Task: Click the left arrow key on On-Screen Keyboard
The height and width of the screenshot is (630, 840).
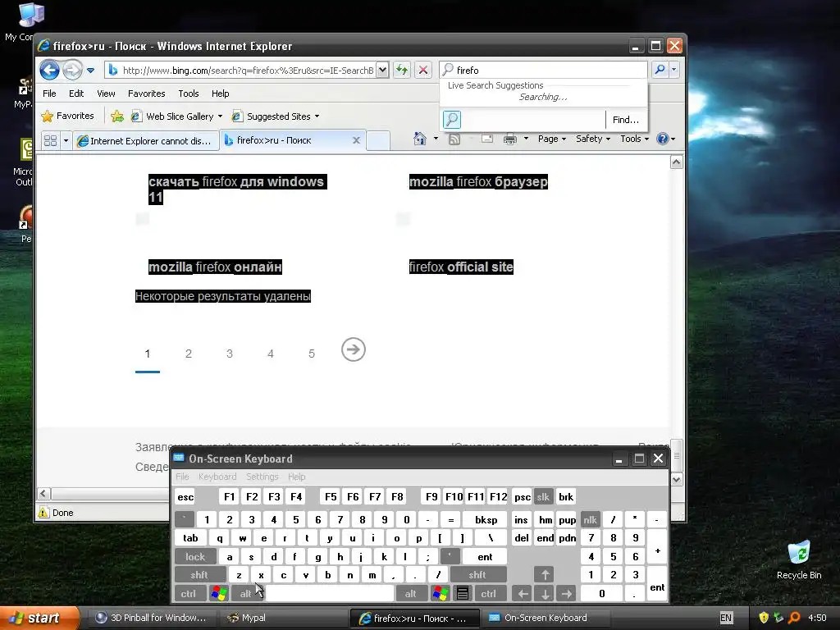Action: click(523, 594)
